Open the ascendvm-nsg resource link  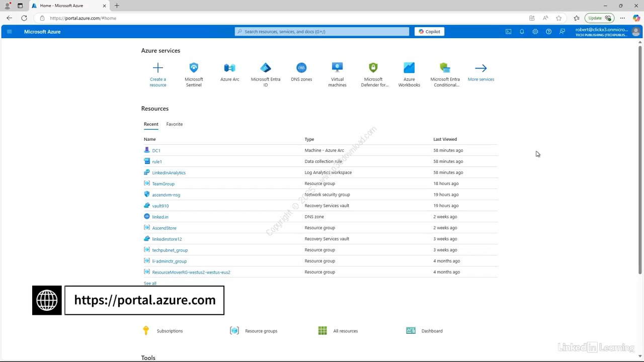[x=166, y=195]
